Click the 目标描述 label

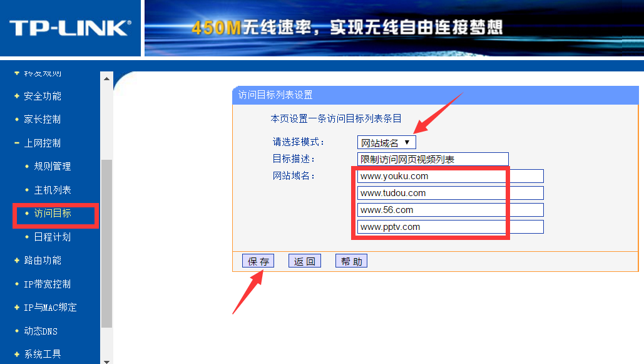(x=294, y=159)
